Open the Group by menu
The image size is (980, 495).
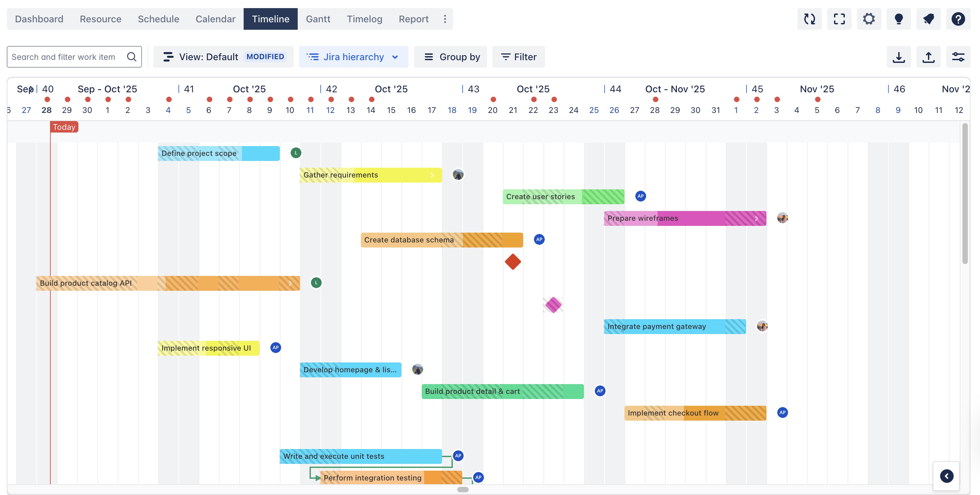(450, 57)
